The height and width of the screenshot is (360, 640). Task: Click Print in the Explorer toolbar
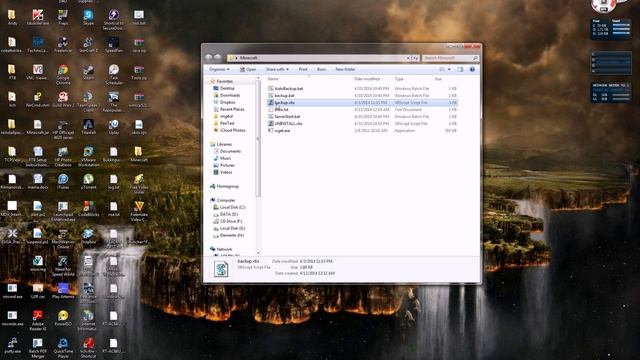pyautogui.click(x=303, y=69)
